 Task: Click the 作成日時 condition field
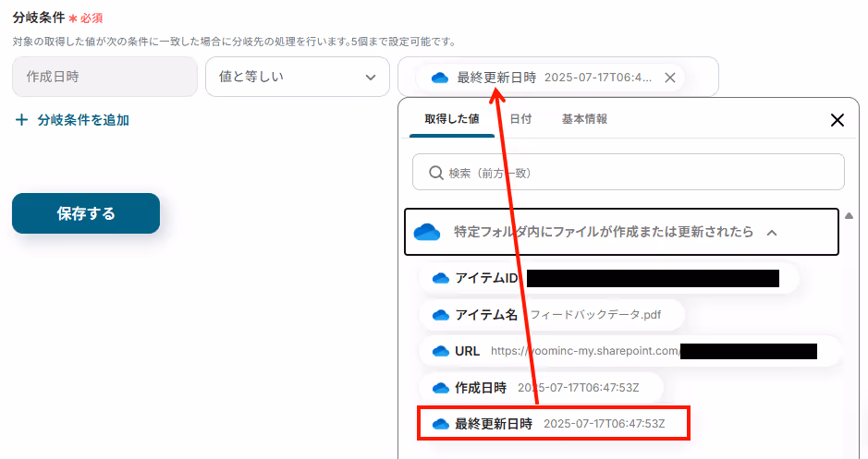[104, 77]
